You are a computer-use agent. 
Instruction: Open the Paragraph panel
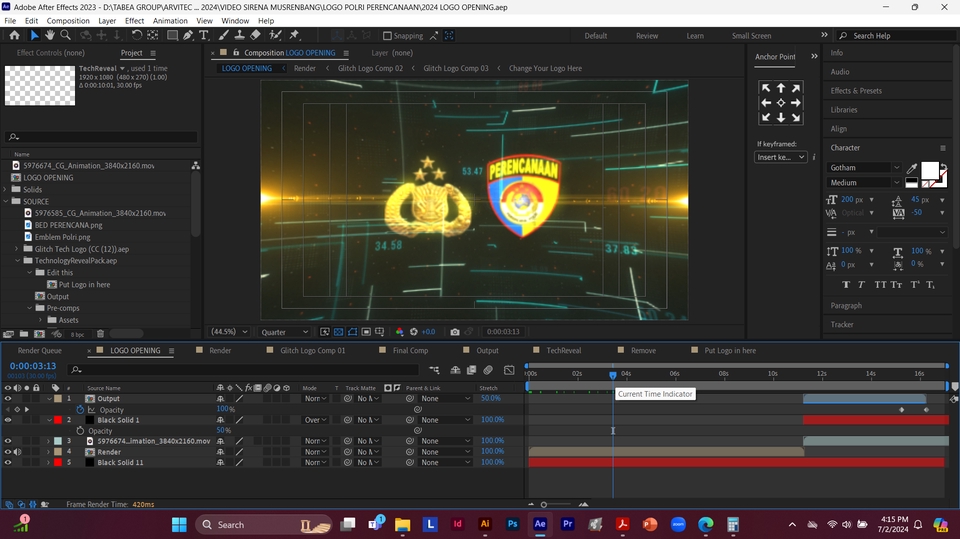pyautogui.click(x=846, y=306)
